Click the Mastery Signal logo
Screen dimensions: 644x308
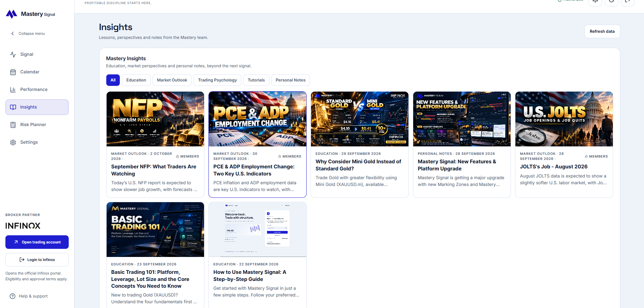tap(30, 14)
